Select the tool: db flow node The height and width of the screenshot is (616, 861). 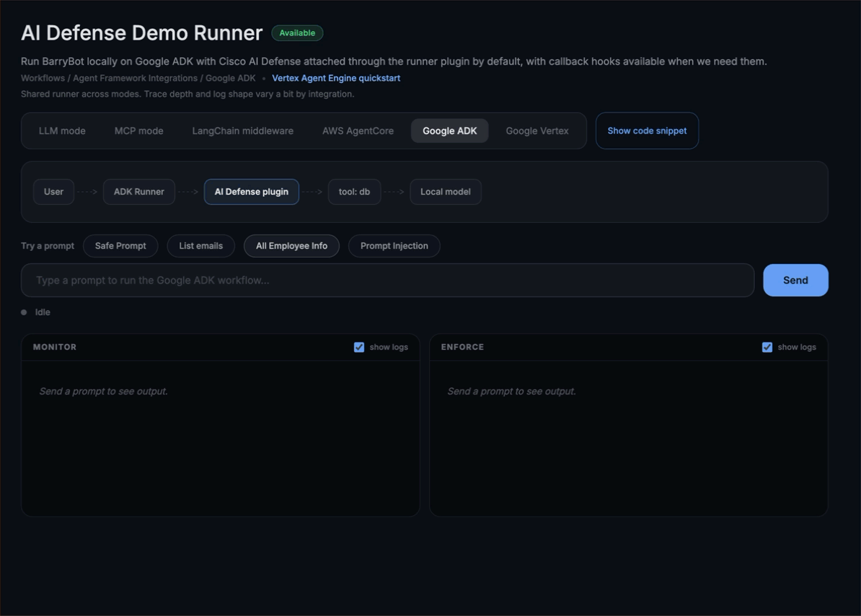(x=354, y=192)
